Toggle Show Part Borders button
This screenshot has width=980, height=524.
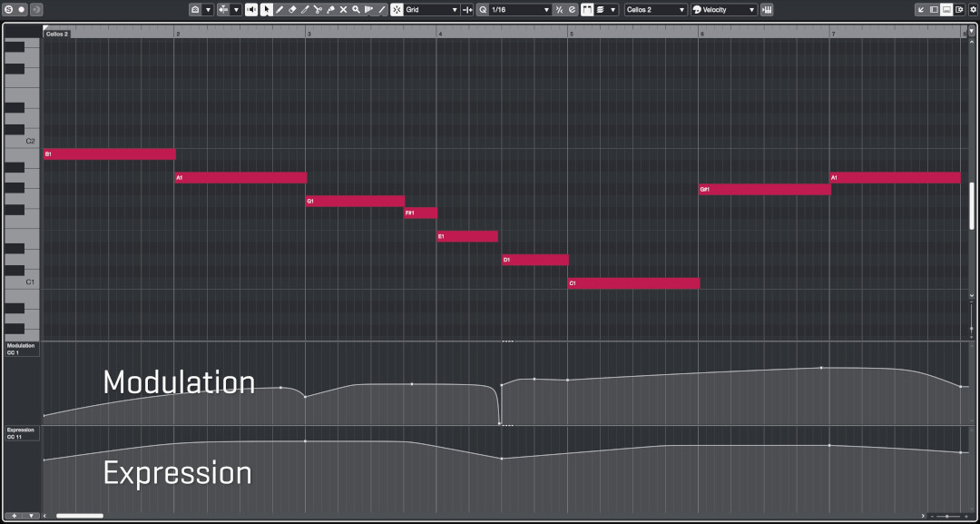point(587,10)
